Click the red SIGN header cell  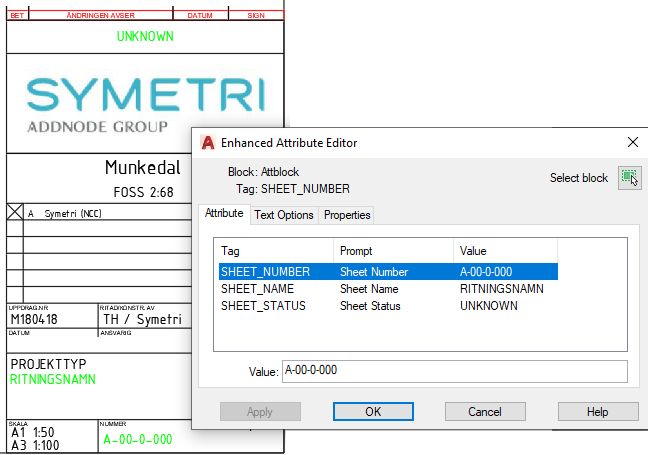pos(256,15)
